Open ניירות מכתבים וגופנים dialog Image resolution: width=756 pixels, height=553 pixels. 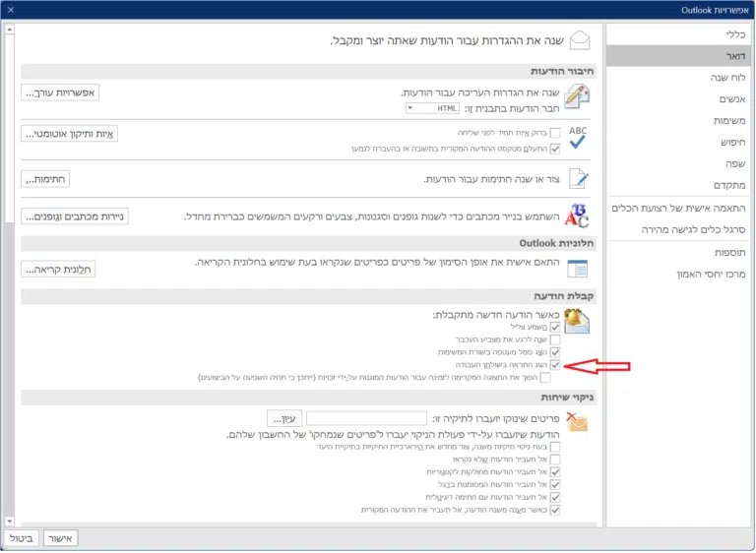[75, 216]
